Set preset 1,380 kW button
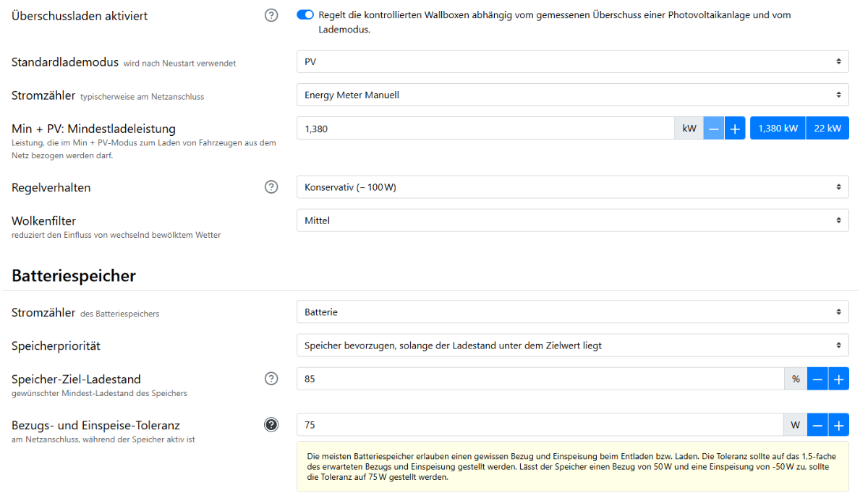868x498 pixels. tap(778, 129)
